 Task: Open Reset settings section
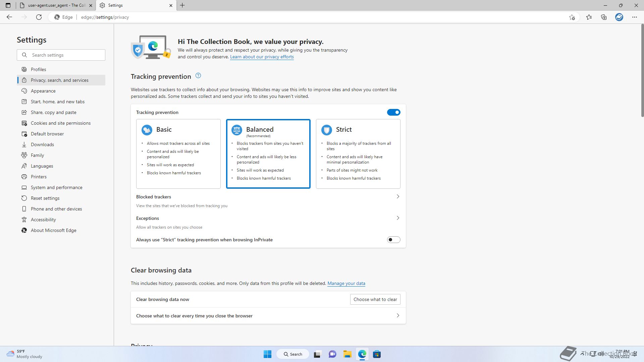pos(61,198)
